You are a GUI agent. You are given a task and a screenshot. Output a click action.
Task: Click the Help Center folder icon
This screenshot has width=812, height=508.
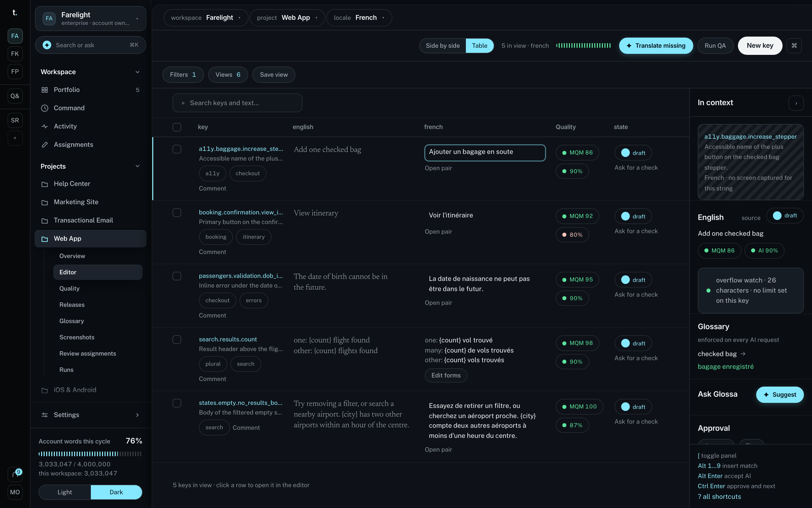click(45, 184)
